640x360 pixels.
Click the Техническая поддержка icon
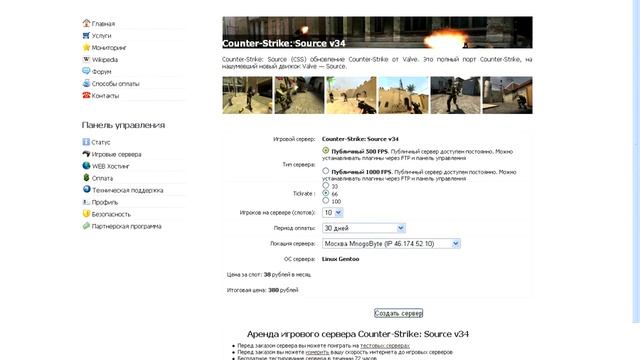86,190
